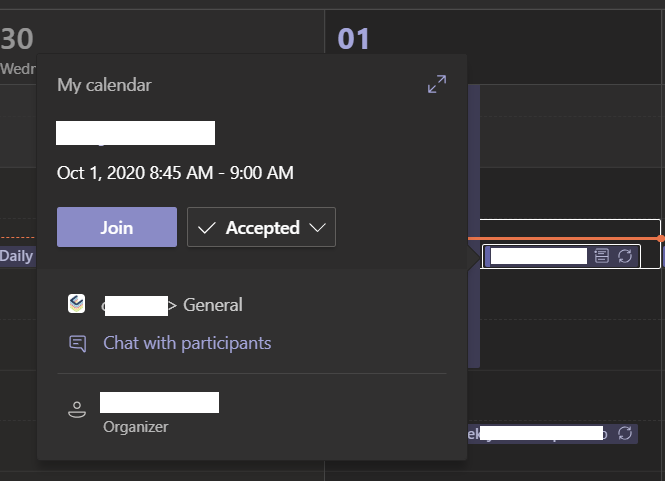Expand the meeting details popup to full view

pyautogui.click(x=437, y=85)
